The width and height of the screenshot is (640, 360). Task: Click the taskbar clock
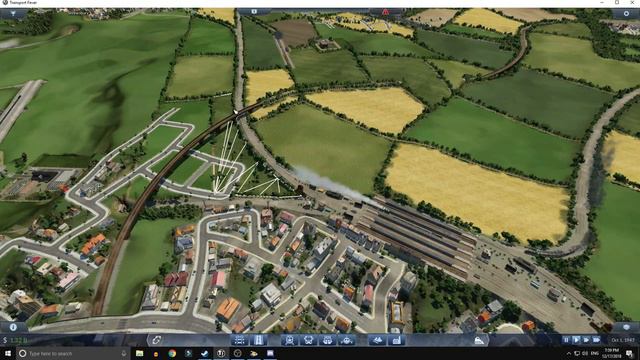pyautogui.click(x=611, y=353)
